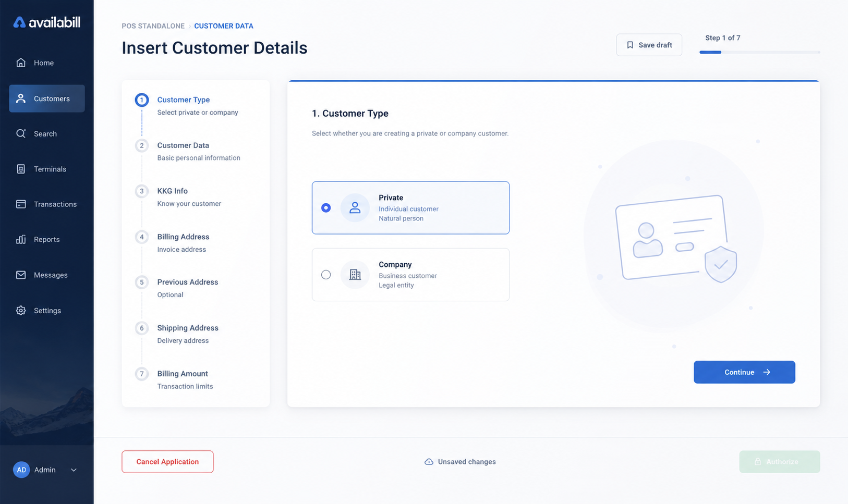
Task: Click the availabill logo
Action: pos(47,22)
